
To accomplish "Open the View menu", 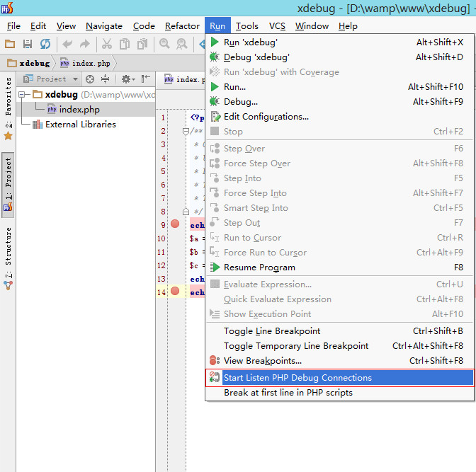I will [x=66, y=26].
